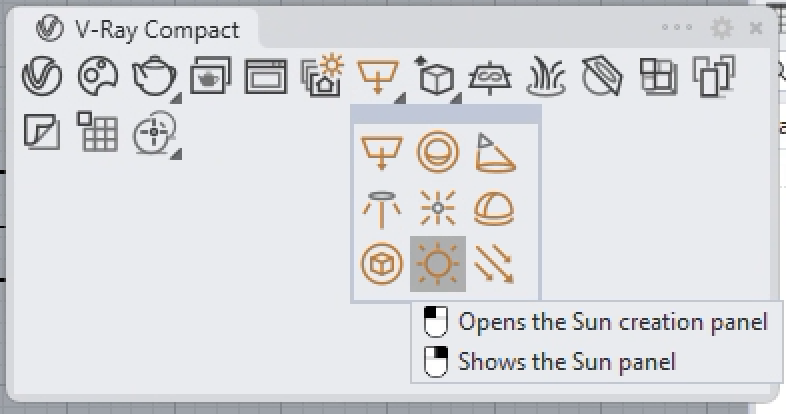Select the Directional Light arrows icon

click(494, 264)
